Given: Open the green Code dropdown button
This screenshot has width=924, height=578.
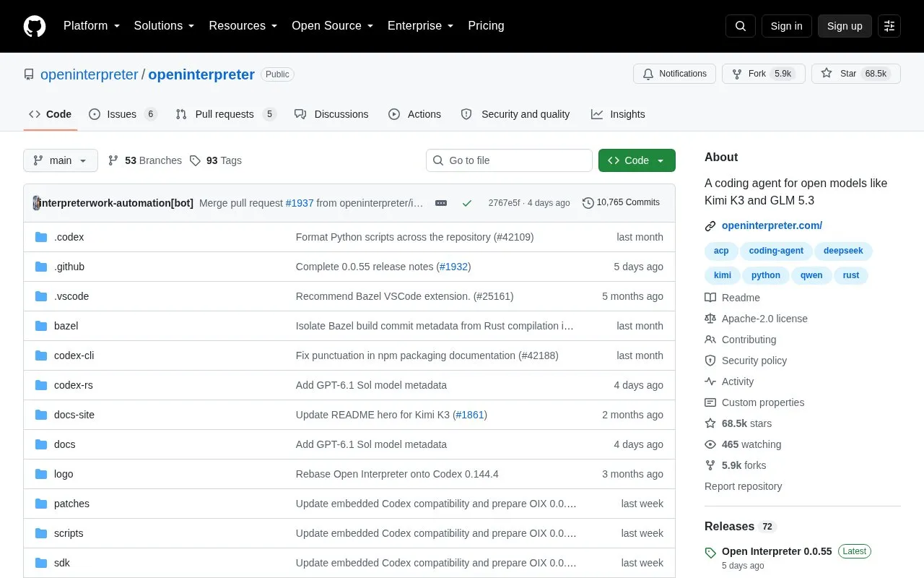Looking at the screenshot, I should pyautogui.click(x=637, y=160).
